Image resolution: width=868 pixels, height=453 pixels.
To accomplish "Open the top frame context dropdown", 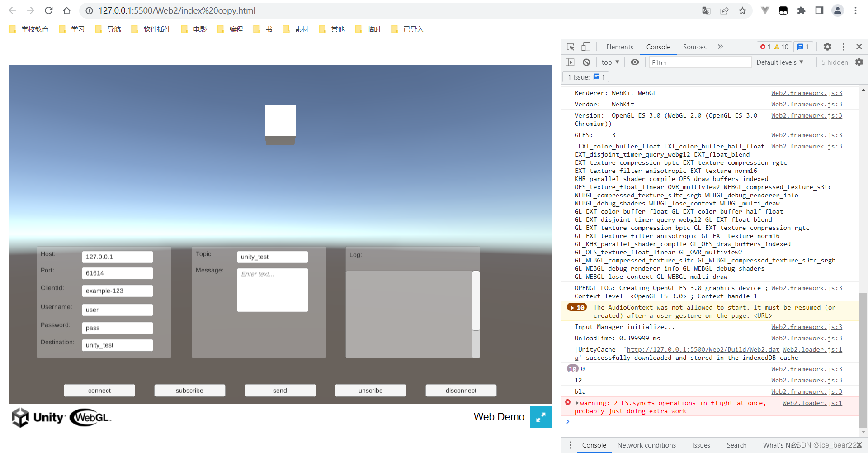I will [x=609, y=62].
